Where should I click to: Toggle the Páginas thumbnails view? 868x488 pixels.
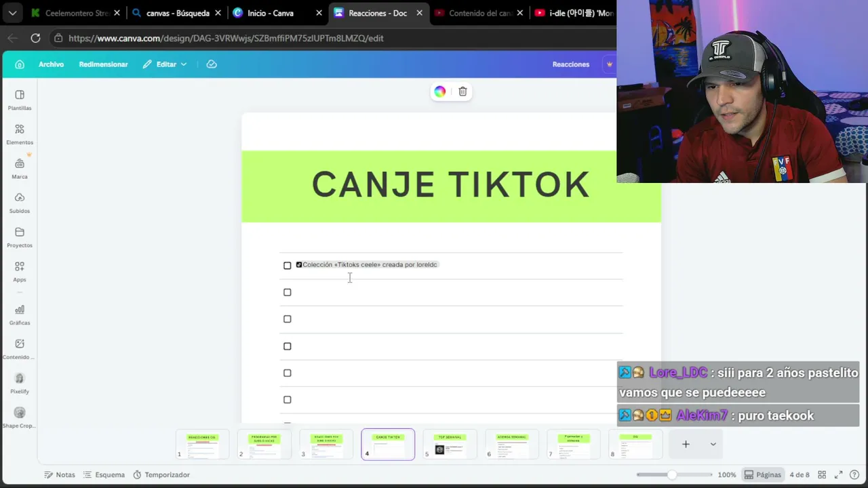pos(762,474)
